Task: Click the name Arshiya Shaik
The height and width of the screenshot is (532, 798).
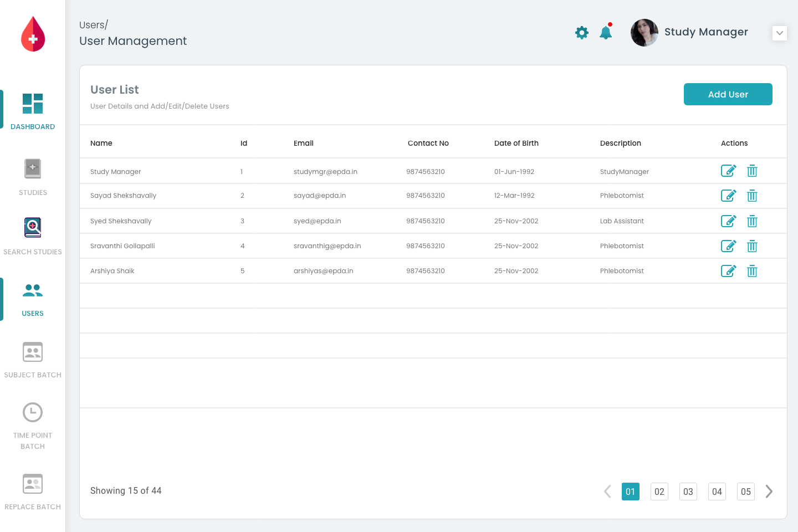Action: [112, 271]
